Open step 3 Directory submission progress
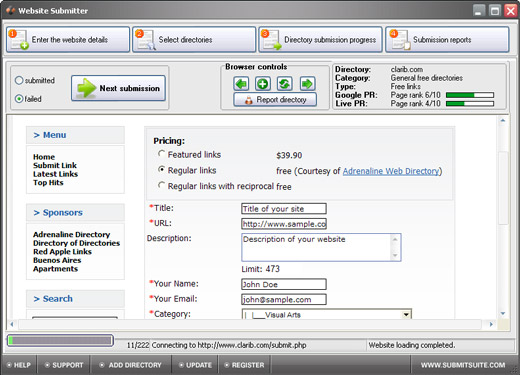The width and height of the screenshot is (520, 375). [x=320, y=39]
